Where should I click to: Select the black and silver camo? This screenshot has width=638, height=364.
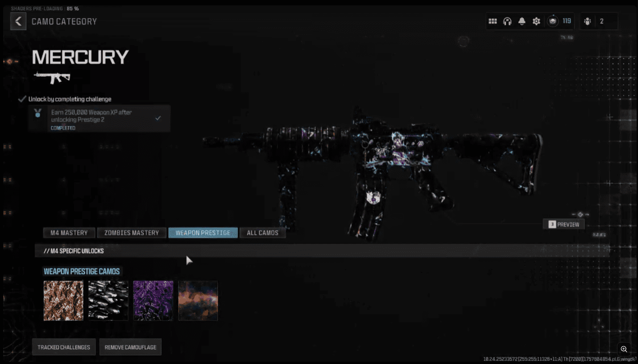108,301
